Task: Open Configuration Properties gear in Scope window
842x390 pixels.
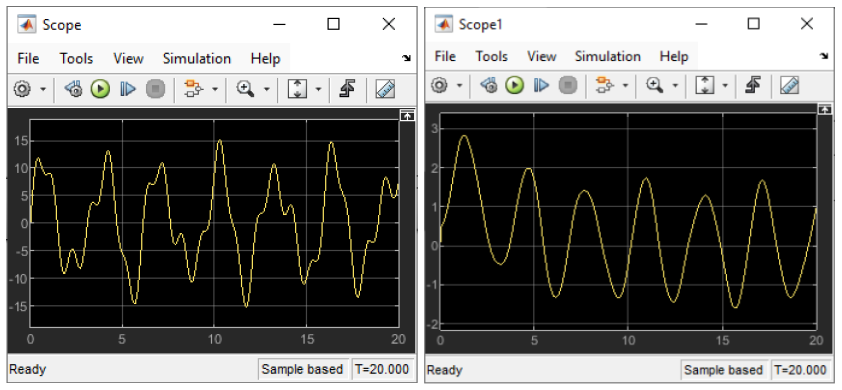Action: click(21, 90)
